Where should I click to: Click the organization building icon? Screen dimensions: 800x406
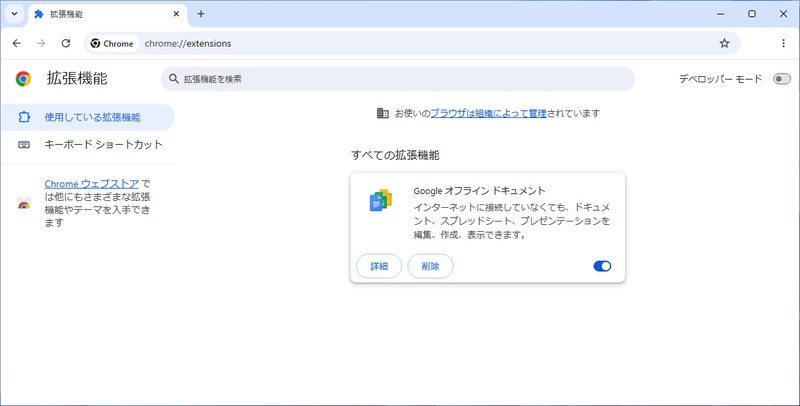pos(383,113)
